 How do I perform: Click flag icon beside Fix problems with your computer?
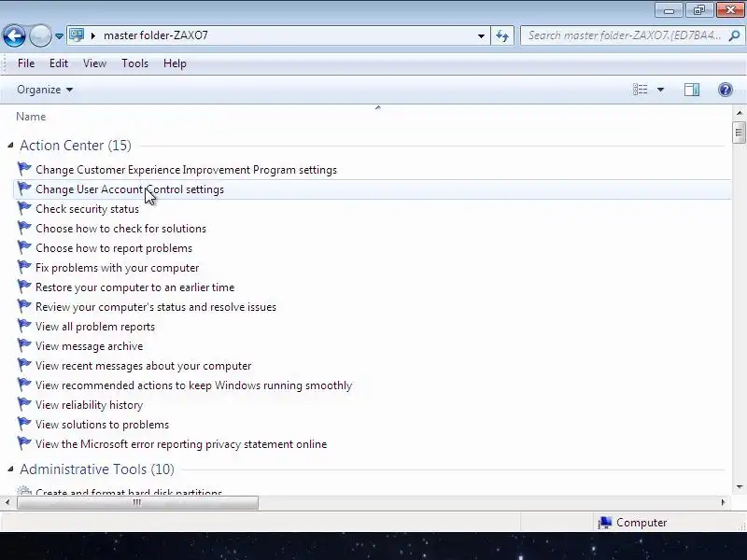coord(24,267)
